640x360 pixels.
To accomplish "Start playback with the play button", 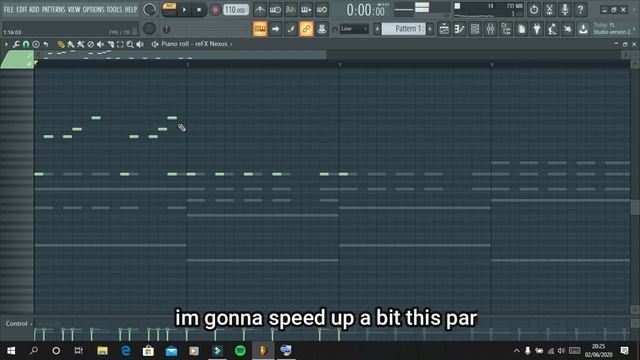I will pos(184,10).
